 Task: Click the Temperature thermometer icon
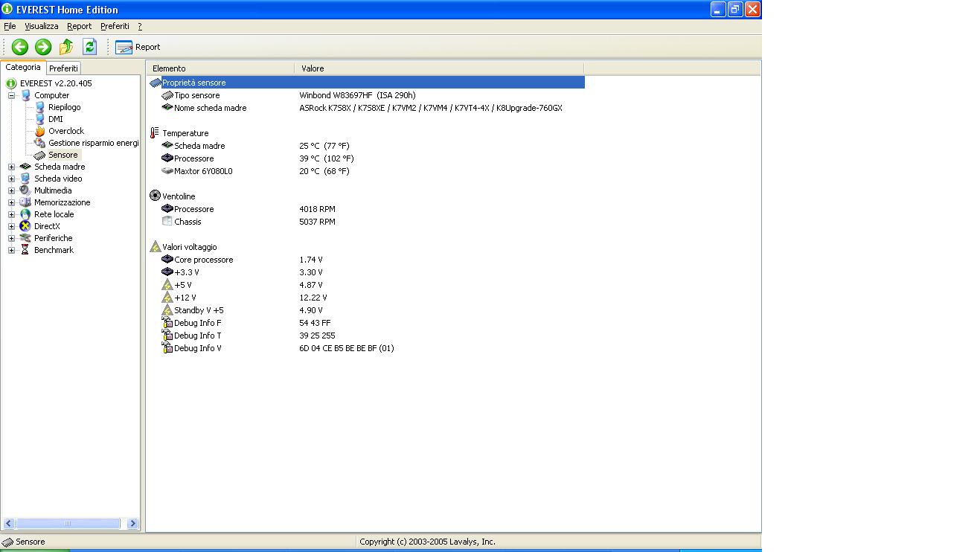[155, 133]
